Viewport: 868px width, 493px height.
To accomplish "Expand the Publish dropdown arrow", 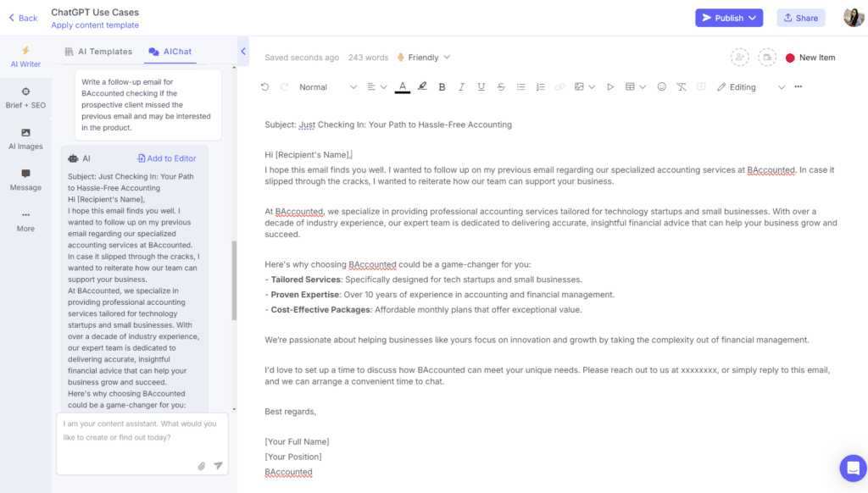I will click(753, 18).
